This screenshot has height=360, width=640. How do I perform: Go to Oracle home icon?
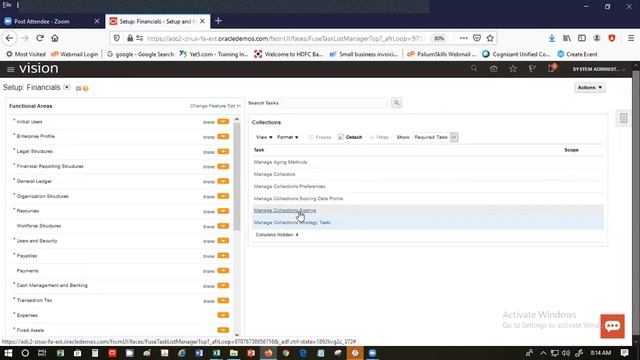[x=493, y=69]
